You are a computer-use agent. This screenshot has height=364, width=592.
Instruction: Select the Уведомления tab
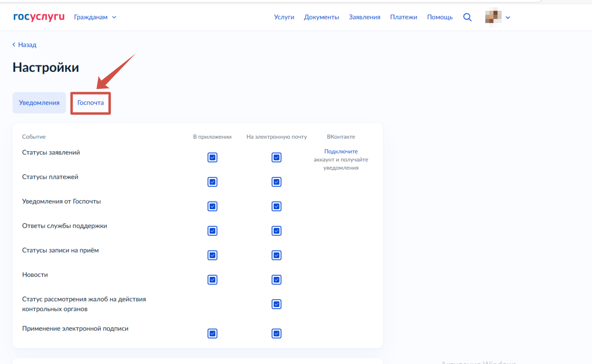pyautogui.click(x=39, y=103)
